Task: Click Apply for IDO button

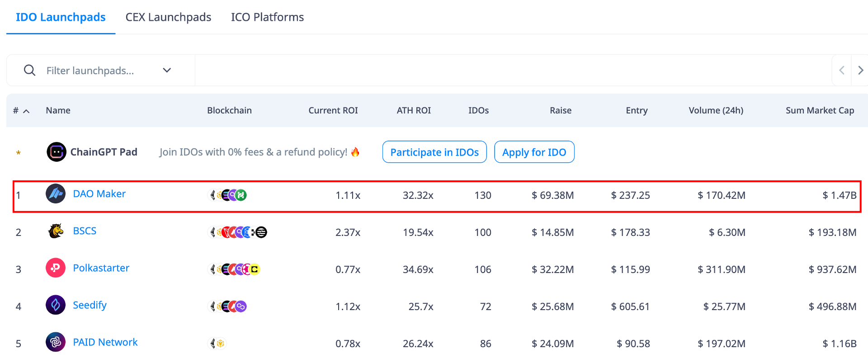Action: click(534, 152)
